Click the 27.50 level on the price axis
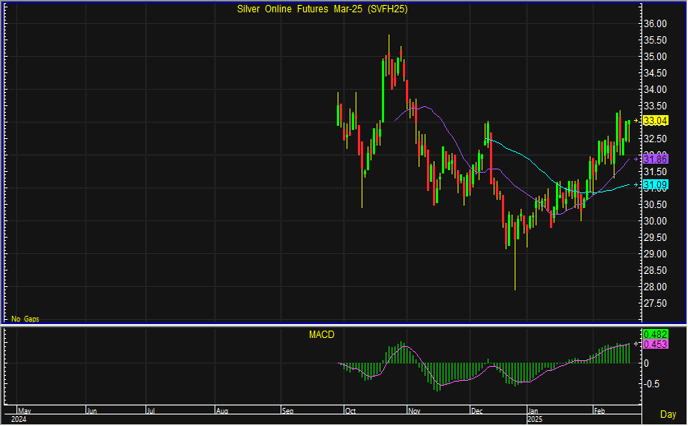The width and height of the screenshot is (688, 426). [655, 302]
